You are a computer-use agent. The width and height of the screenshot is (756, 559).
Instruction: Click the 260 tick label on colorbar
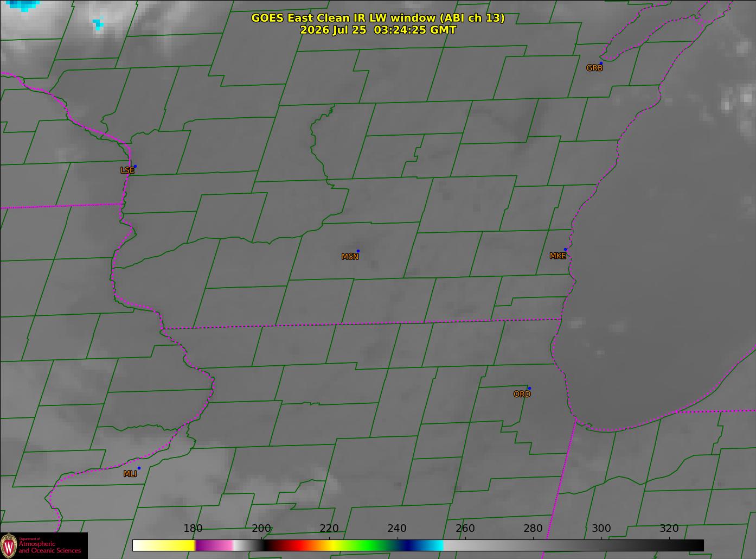point(465,529)
